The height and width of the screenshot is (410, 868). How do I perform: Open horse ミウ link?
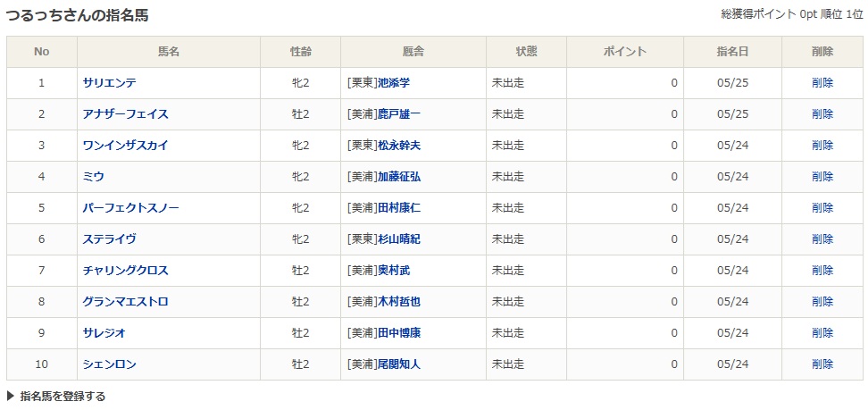tap(94, 177)
